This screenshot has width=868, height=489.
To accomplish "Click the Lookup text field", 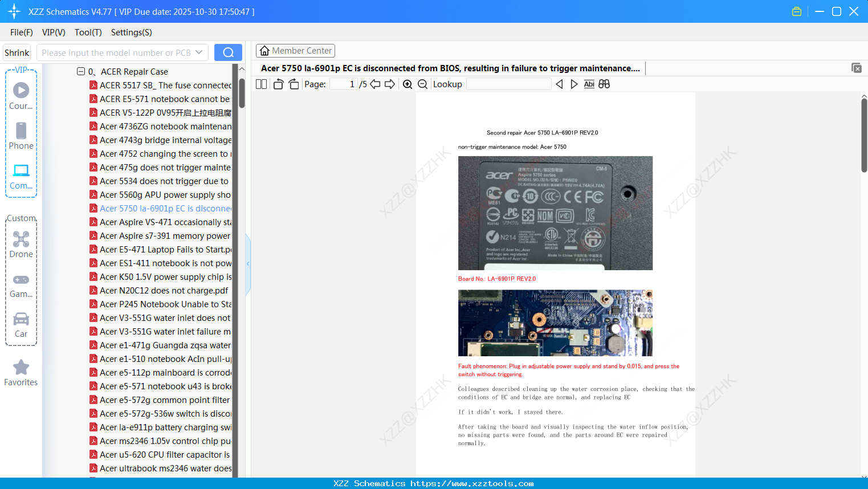I will pyautogui.click(x=508, y=84).
